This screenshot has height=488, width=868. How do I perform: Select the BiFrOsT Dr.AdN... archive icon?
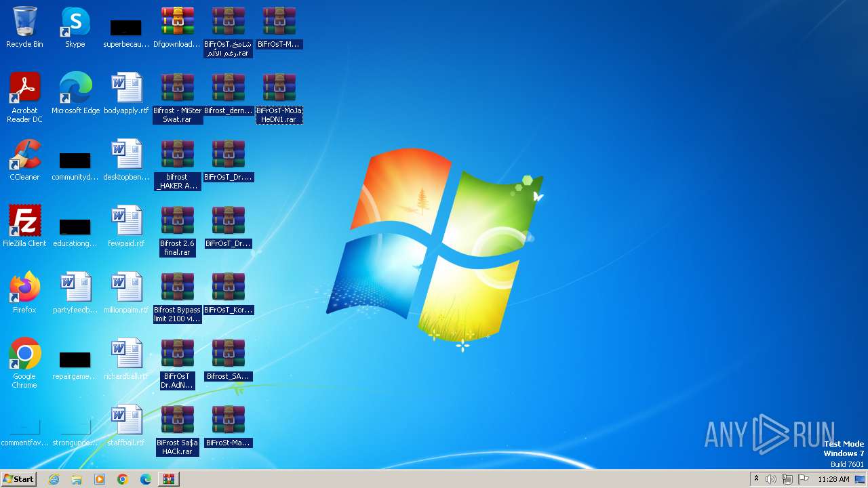pyautogui.click(x=177, y=363)
